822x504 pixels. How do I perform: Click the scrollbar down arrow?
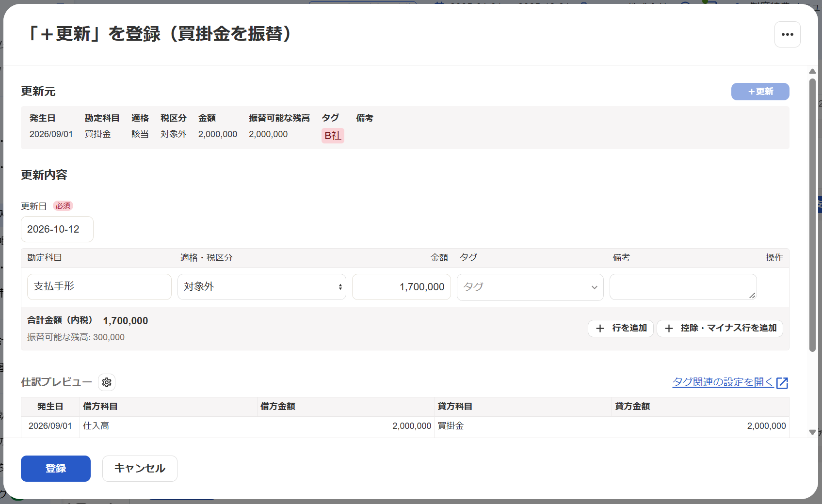pos(812,432)
